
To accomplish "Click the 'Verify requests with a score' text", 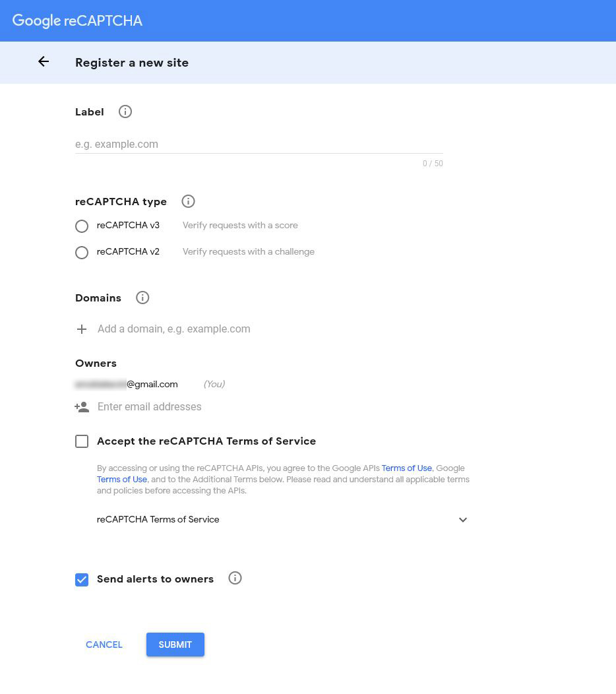I will pyautogui.click(x=240, y=225).
